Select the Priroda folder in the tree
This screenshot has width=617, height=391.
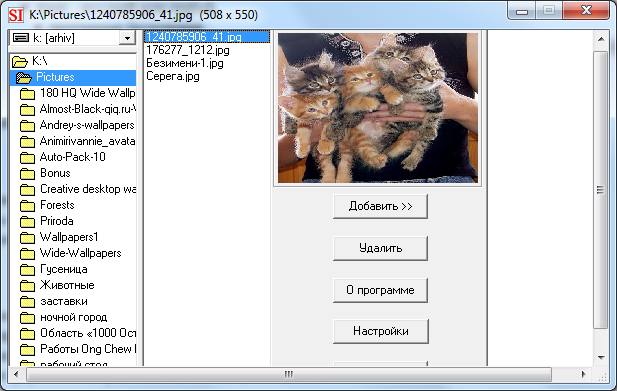(57, 221)
